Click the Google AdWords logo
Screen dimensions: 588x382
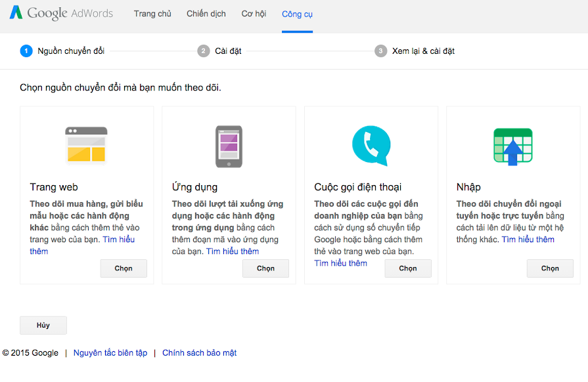[61, 13]
